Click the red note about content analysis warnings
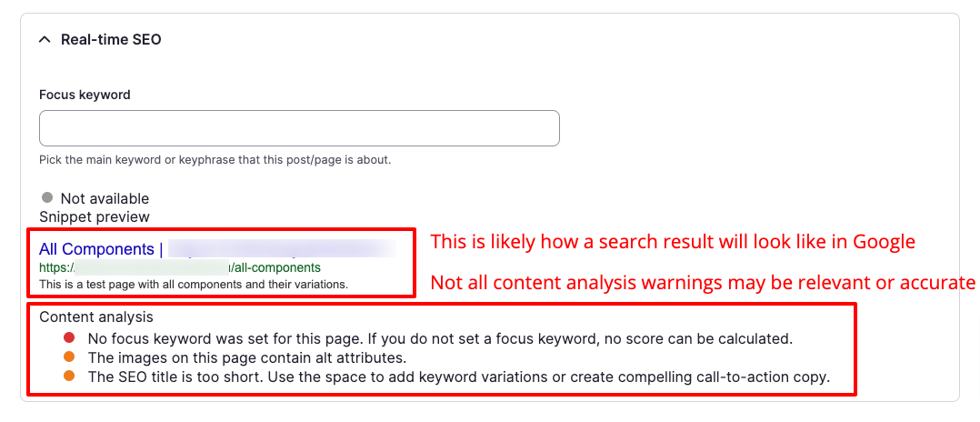Screen dimensions: 980x422 point(702,283)
